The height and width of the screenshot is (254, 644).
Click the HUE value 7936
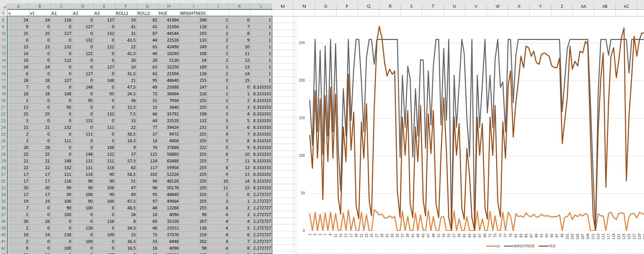click(x=169, y=100)
